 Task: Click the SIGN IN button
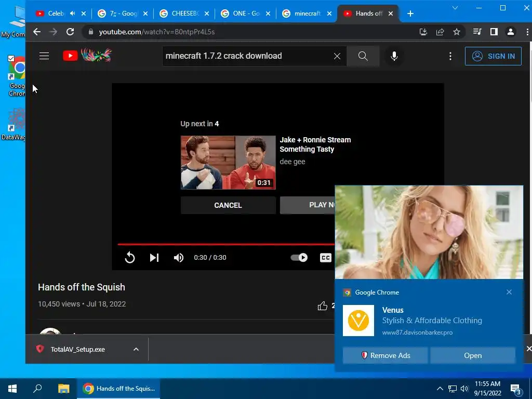(493, 56)
